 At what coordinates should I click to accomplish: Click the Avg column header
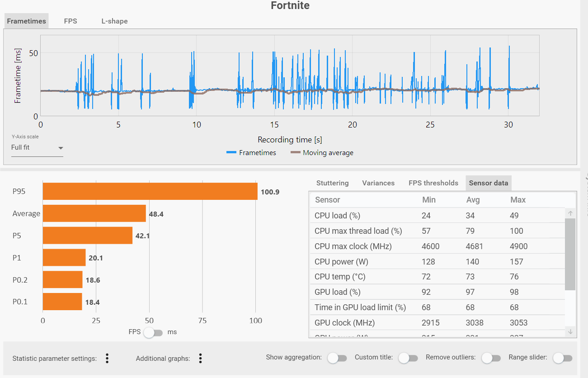[473, 200]
